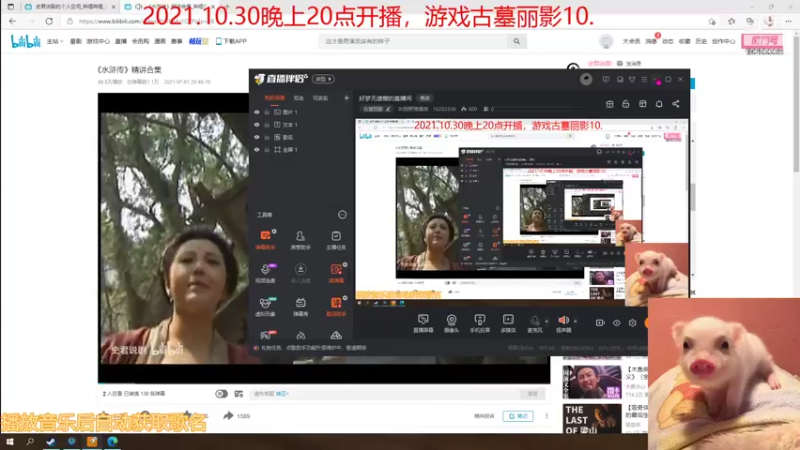Toggle visibility of 文本 1 layer
800x450 pixels.
click(257, 124)
